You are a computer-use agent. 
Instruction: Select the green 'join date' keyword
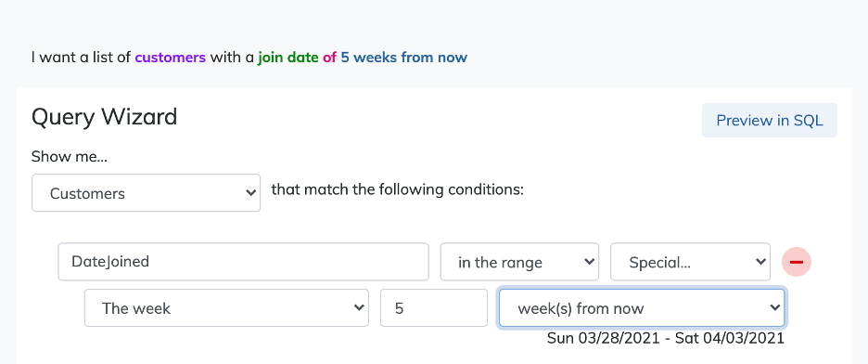(287, 57)
